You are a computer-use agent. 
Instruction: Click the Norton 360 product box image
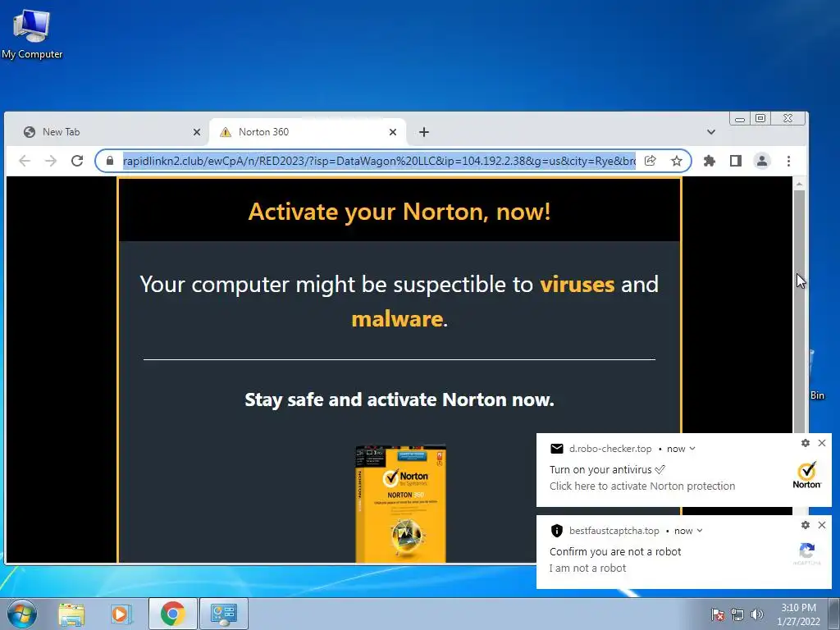click(400, 504)
